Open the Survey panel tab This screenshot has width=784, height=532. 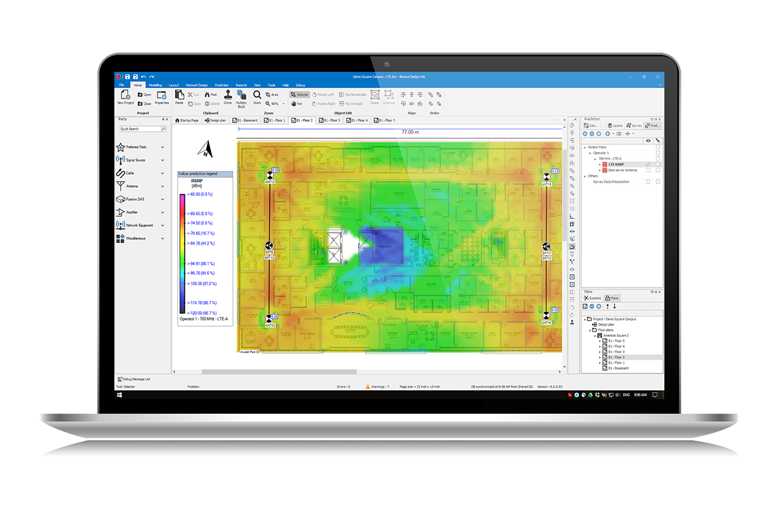point(634,125)
